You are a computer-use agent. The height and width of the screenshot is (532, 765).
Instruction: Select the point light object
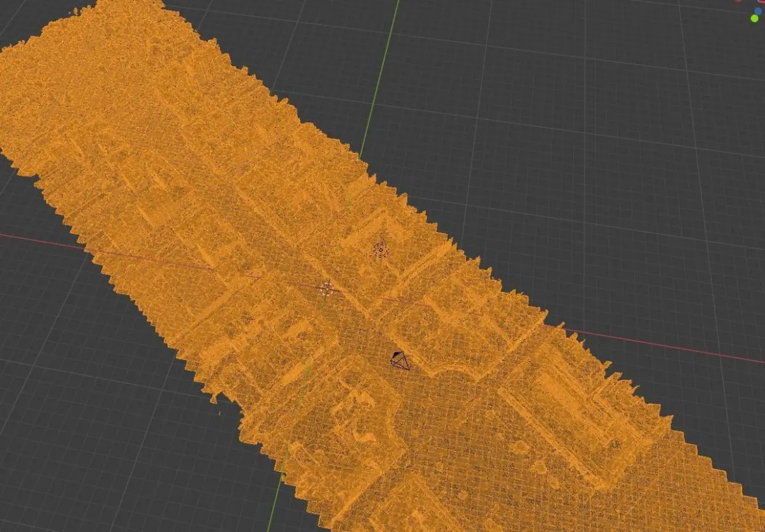381,249
